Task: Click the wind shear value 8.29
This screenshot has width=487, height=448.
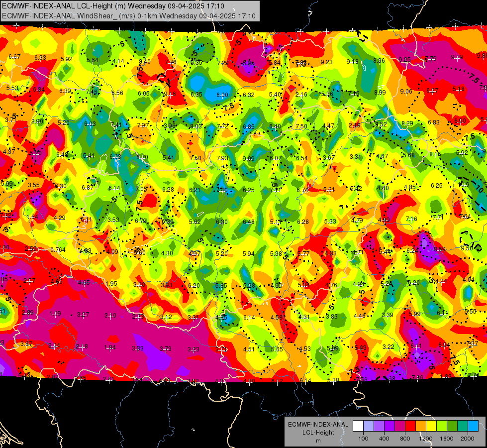Action: [x=407, y=123]
